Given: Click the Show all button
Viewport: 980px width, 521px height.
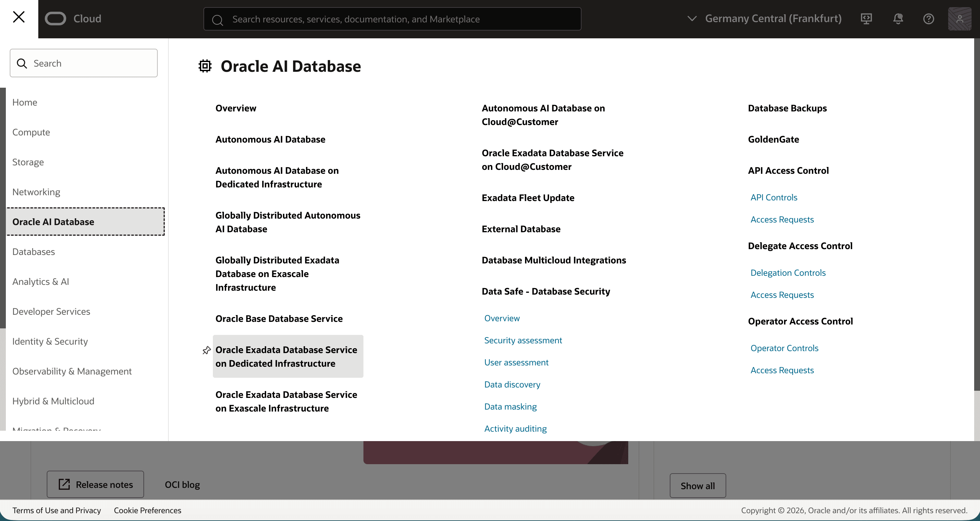Looking at the screenshot, I should pyautogui.click(x=698, y=486).
